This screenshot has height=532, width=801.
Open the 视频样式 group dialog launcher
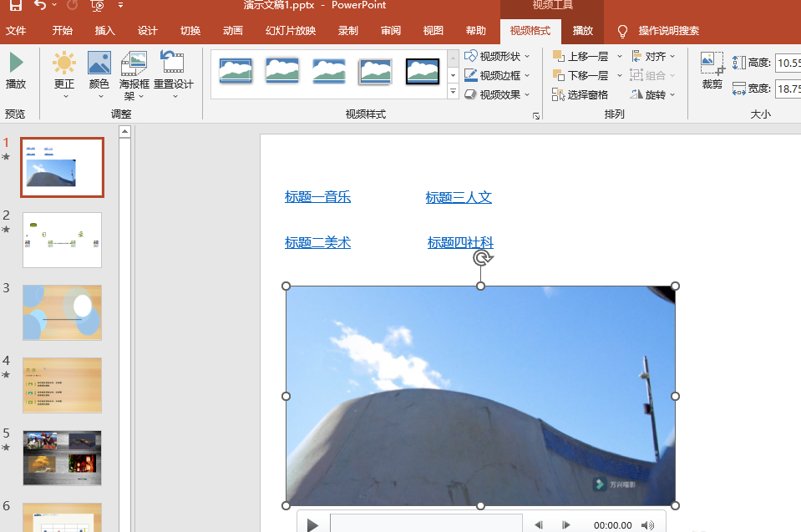(x=536, y=116)
